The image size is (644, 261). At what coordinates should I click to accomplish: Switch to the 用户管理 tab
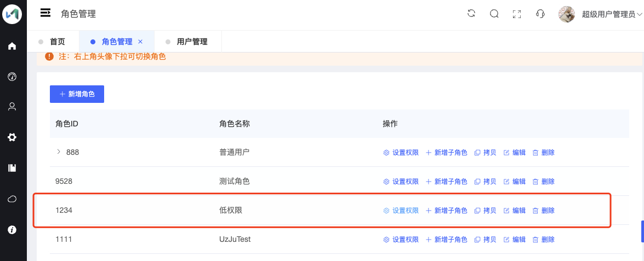pos(192,42)
